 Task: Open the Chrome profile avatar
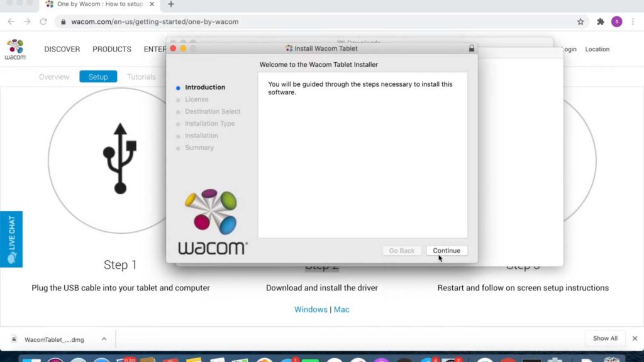pos(617,22)
